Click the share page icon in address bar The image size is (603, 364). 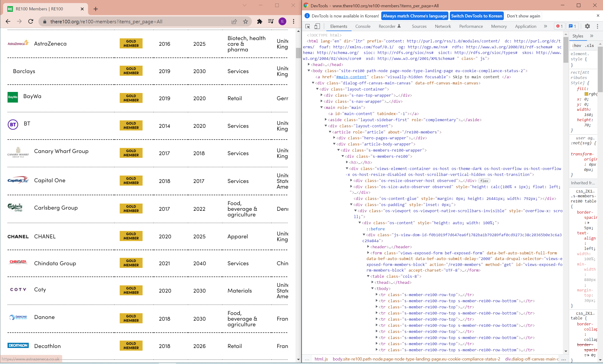click(x=234, y=21)
